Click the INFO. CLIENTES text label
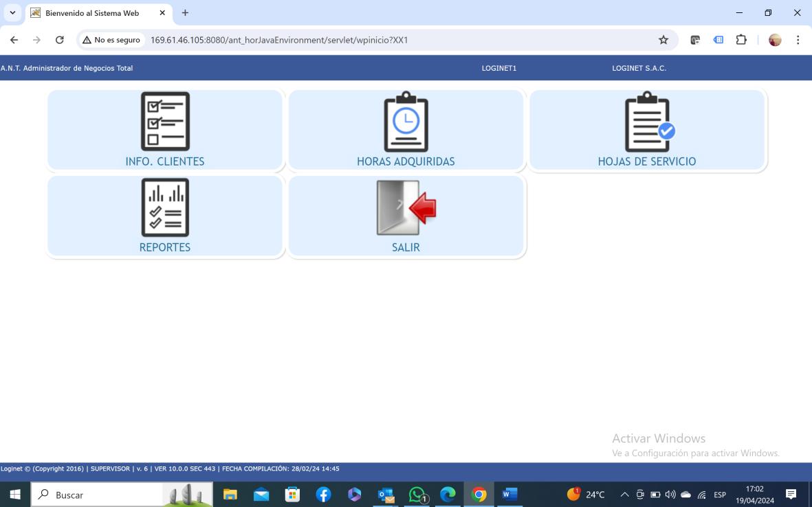The width and height of the screenshot is (812, 507). 165,161
